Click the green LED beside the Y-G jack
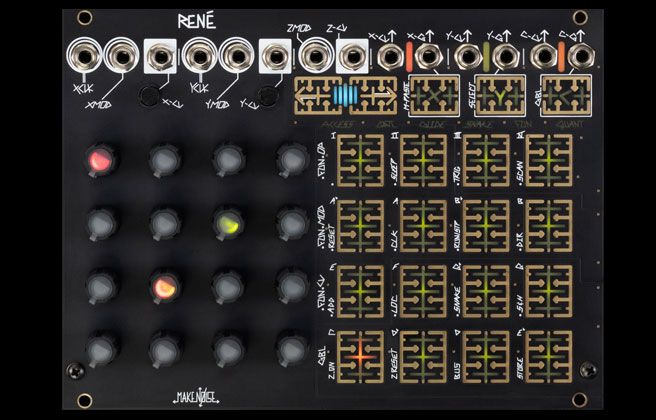 click(487, 56)
